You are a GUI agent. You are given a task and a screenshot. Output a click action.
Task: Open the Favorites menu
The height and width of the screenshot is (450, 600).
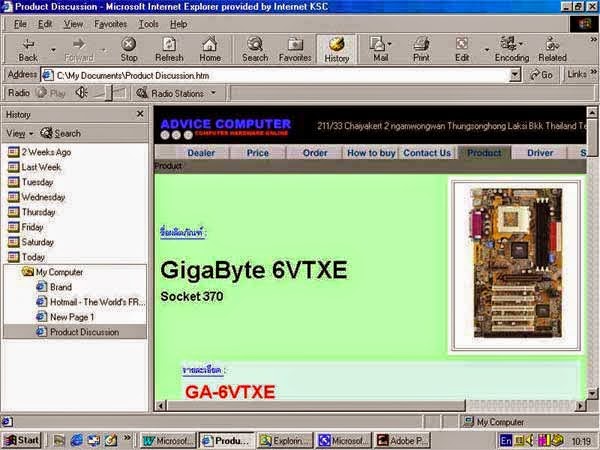coord(110,24)
